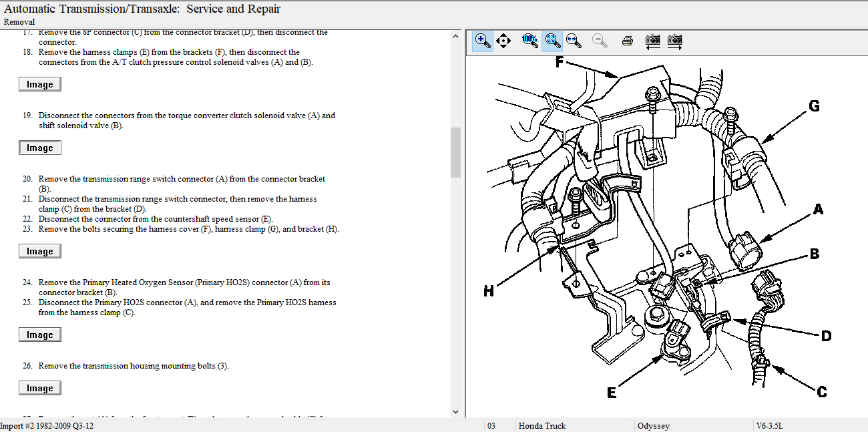Go to next image camera icon
This screenshot has width=868, height=432.
(674, 41)
